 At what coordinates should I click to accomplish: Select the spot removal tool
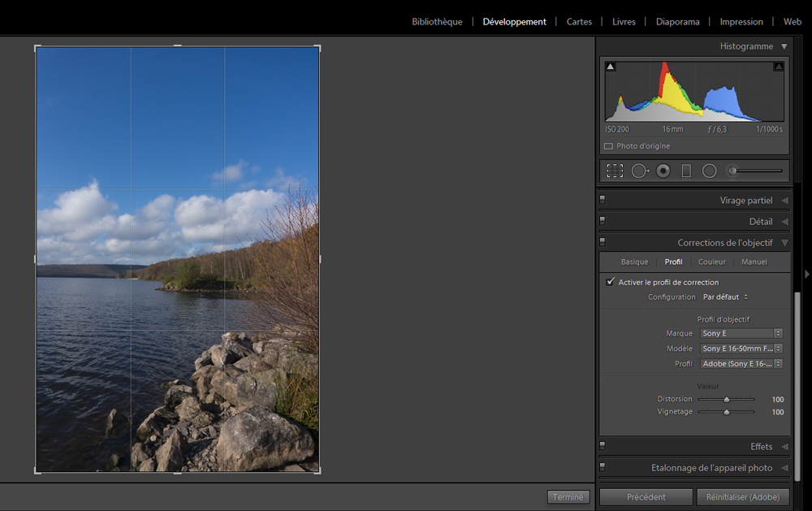tap(640, 171)
